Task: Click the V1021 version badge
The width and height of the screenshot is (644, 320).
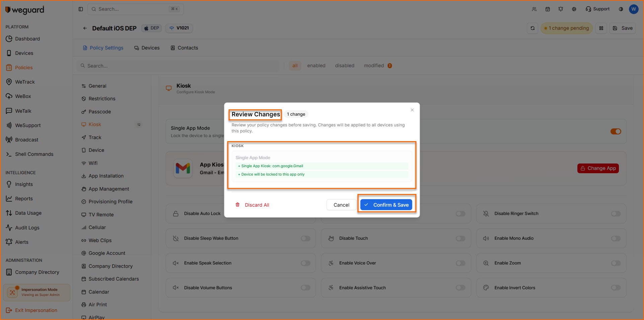Action: (x=179, y=28)
